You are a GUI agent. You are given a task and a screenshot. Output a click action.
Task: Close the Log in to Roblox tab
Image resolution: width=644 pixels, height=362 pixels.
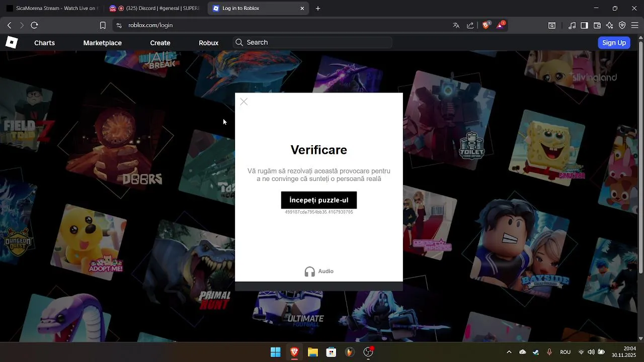click(302, 8)
